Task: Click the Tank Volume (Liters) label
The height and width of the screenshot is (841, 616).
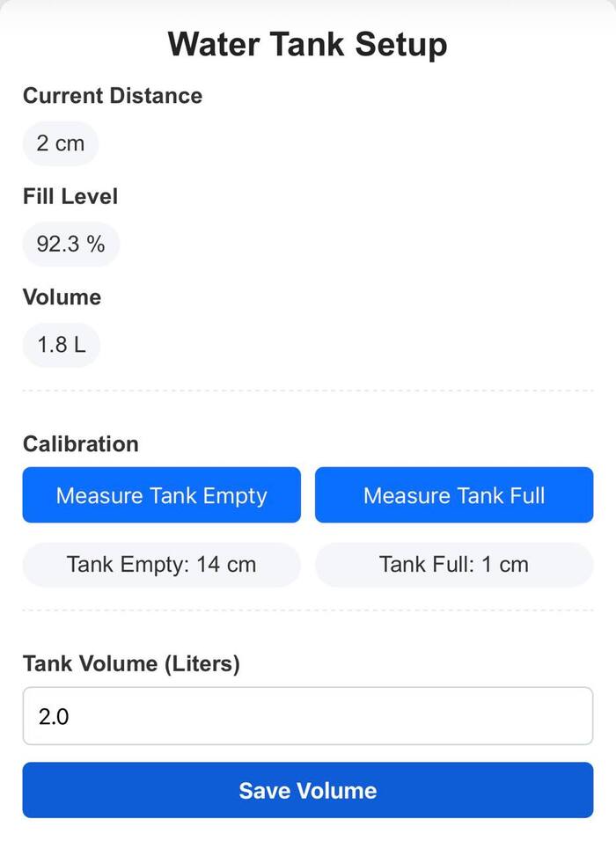Action: [x=131, y=664]
